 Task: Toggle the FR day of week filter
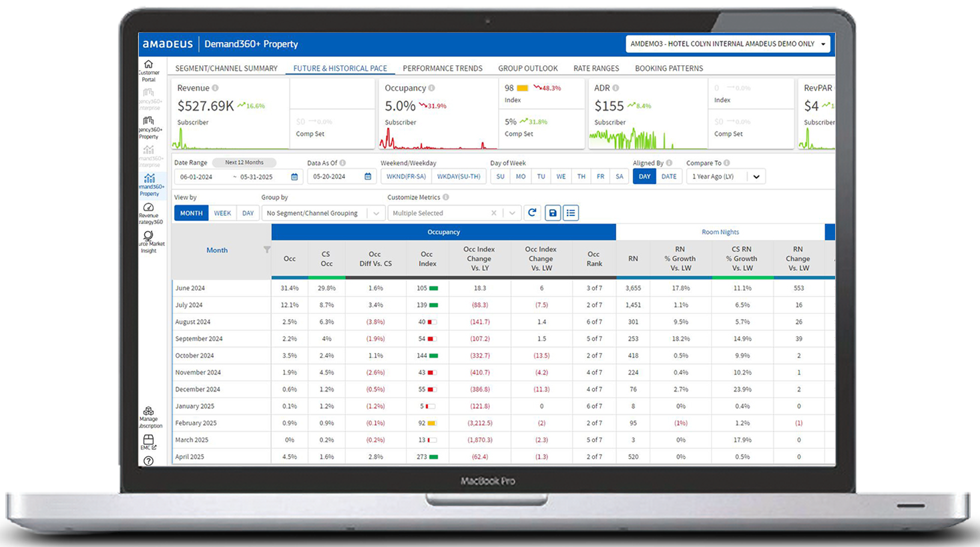pos(600,177)
